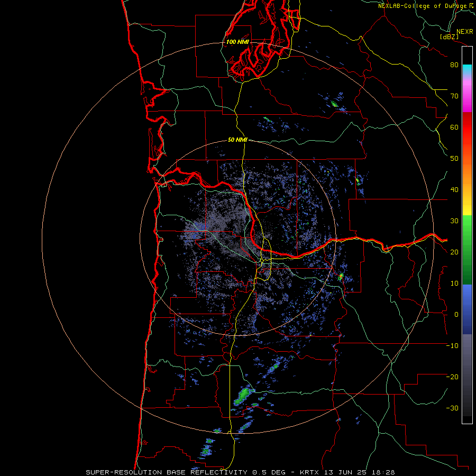The width and height of the screenshot is (476, 476).
Task: Click the dBZ units label
Action: click(x=449, y=36)
